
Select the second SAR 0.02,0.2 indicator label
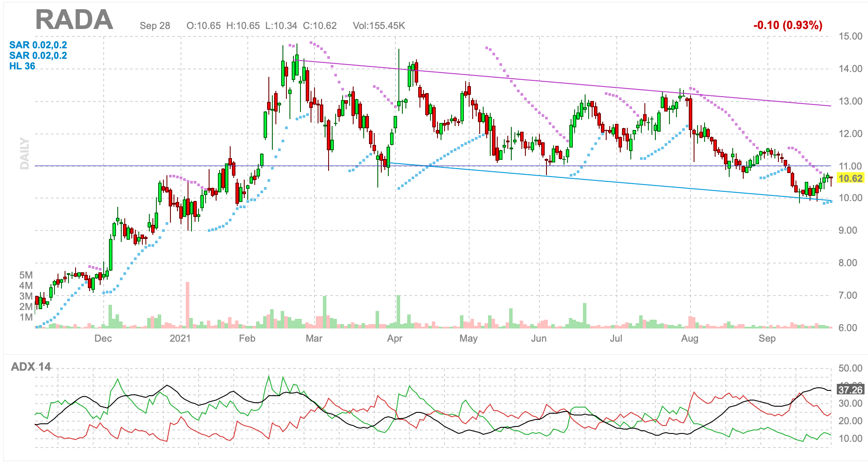(x=38, y=56)
